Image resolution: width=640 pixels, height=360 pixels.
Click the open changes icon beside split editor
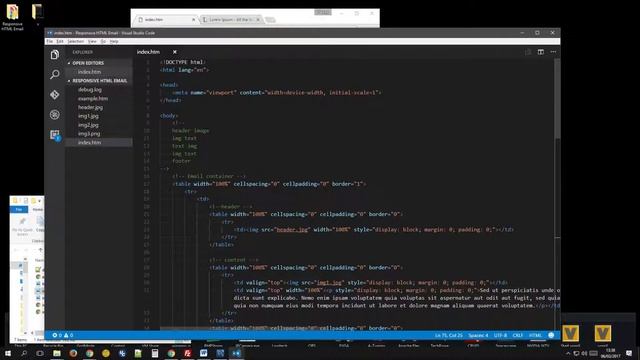pyautogui.click(x=528, y=52)
